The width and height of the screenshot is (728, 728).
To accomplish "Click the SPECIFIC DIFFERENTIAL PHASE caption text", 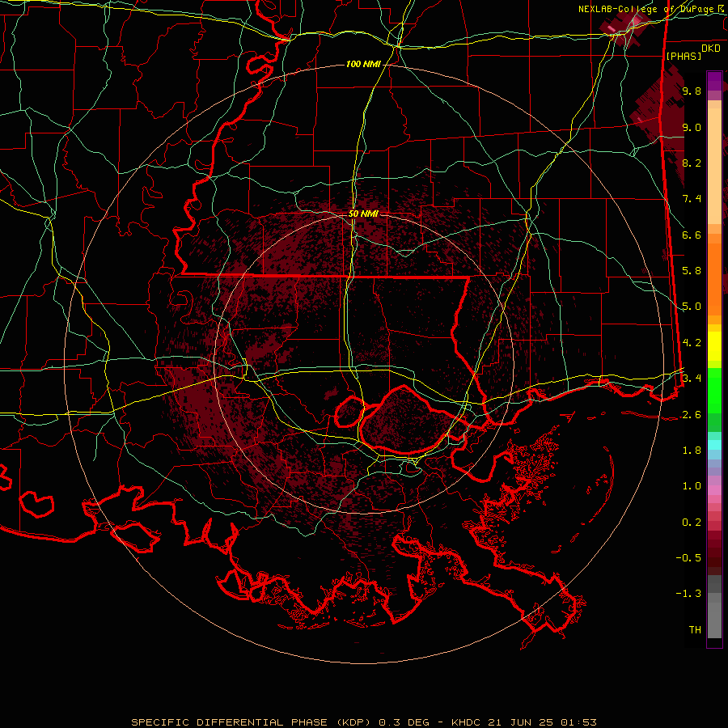I will click(x=230, y=722).
